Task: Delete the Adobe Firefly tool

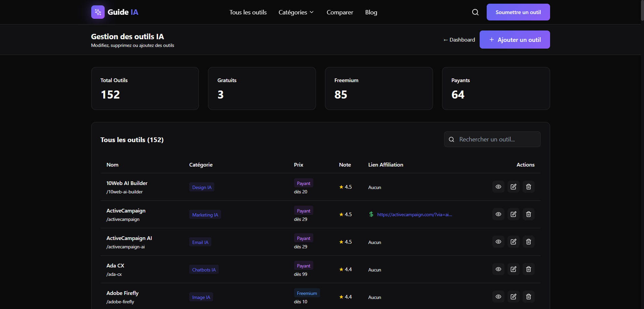Action: [528, 297]
